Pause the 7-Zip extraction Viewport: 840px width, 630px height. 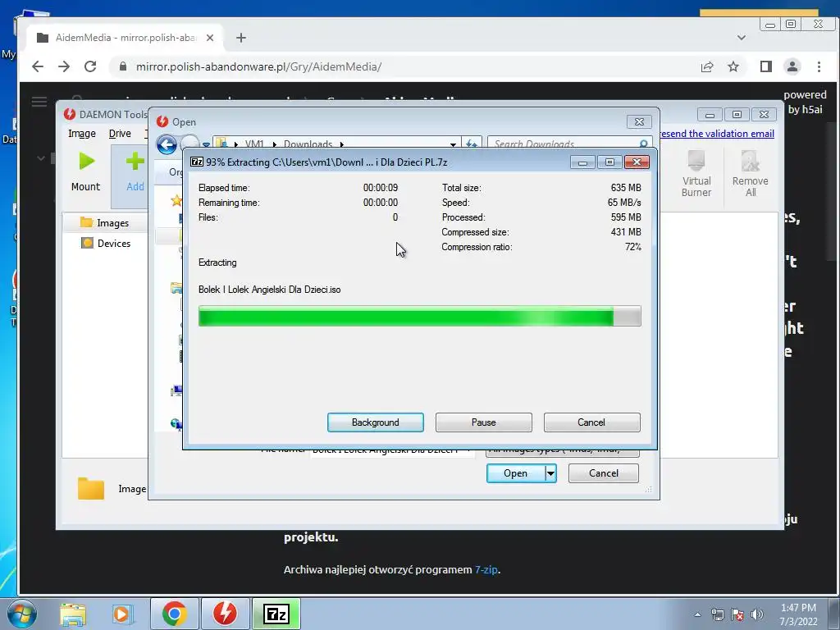(483, 422)
